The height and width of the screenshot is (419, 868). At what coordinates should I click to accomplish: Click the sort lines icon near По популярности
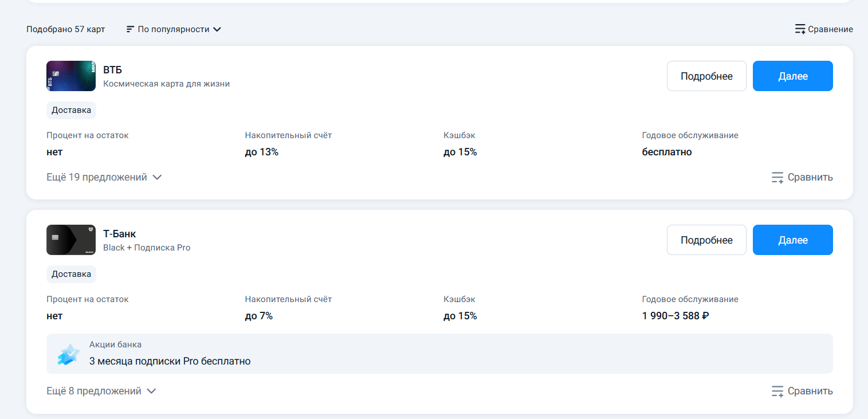click(130, 29)
